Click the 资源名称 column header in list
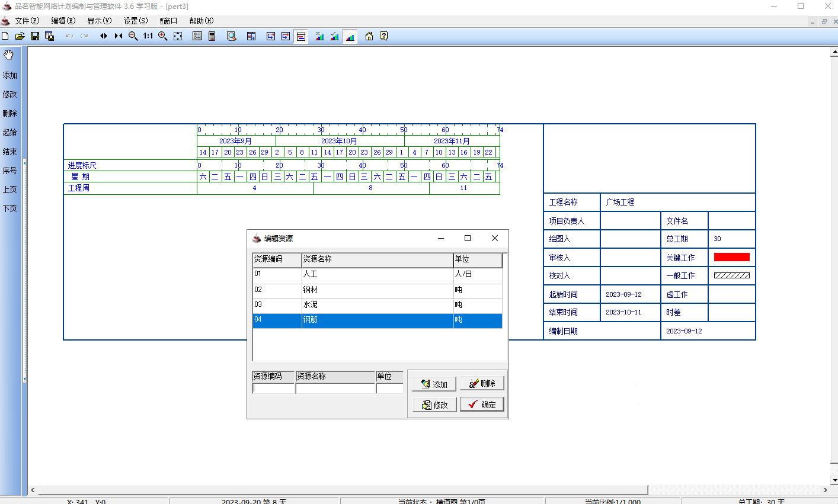Screen dimensions: 838x504 pos(378,259)
